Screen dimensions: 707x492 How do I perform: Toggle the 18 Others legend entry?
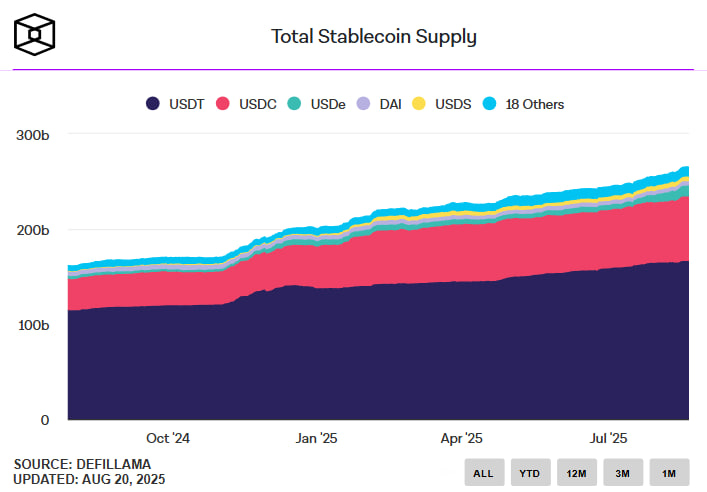coord(534,104)
